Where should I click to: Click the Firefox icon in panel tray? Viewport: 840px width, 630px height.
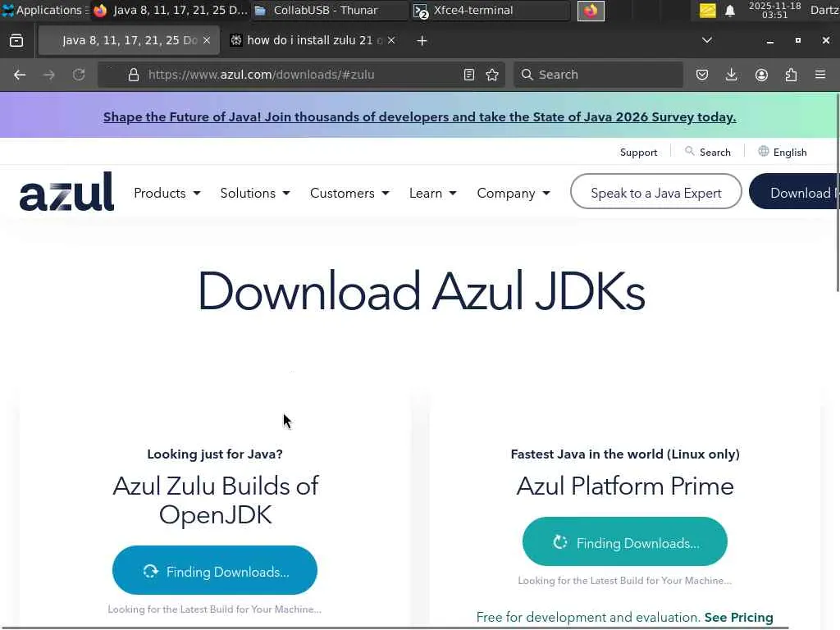(591, 11)
